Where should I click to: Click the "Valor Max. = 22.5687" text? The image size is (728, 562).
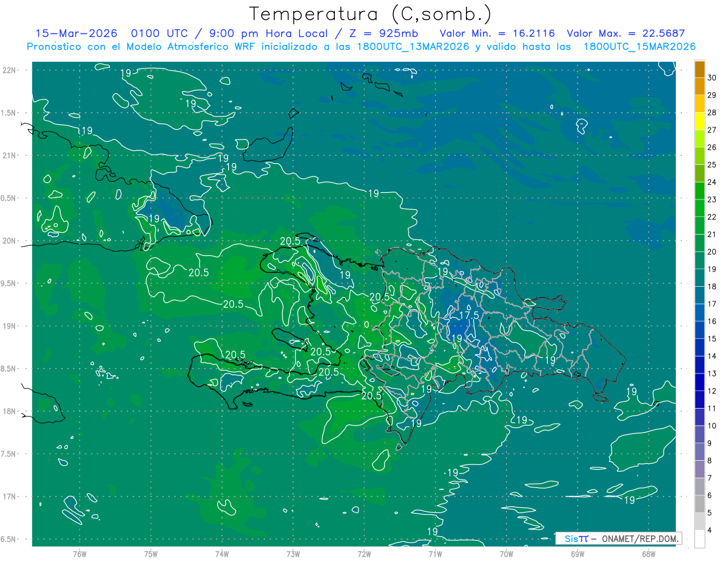(x=625, y=34)
